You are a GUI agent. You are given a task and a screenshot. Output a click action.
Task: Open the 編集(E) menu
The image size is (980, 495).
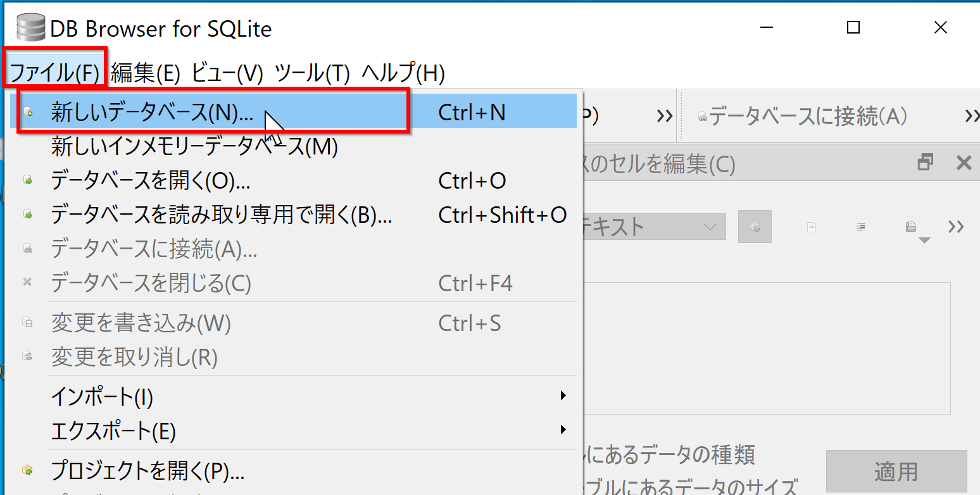(x=146, y=73)
